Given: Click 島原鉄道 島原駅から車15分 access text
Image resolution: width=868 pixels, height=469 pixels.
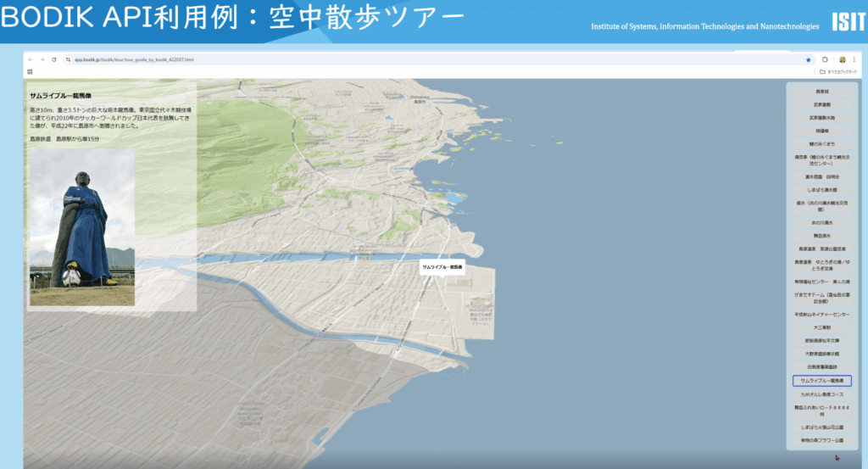Looking at the screenshot, I should coord(64,139).
